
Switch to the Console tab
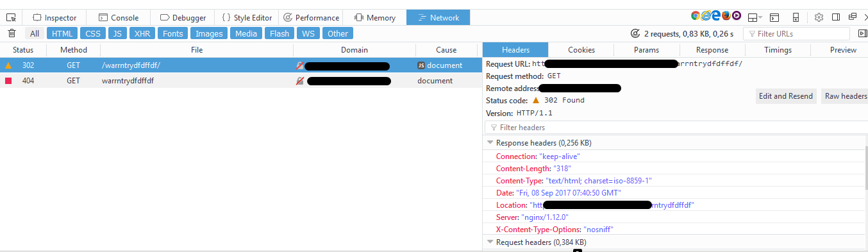tap(118, 17)
